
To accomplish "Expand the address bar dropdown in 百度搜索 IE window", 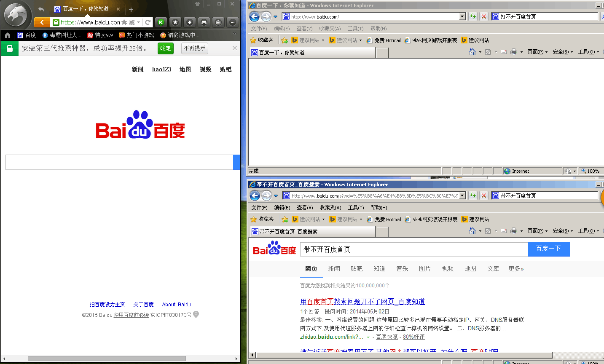I will coord(462,195).
